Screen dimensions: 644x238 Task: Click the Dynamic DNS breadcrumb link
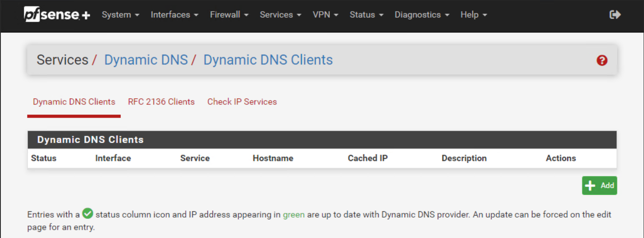[146, 60]
